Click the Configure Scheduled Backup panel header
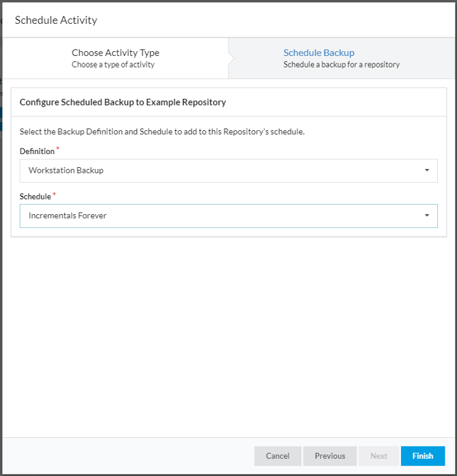The image size is (457, 476). pos(123,102)
